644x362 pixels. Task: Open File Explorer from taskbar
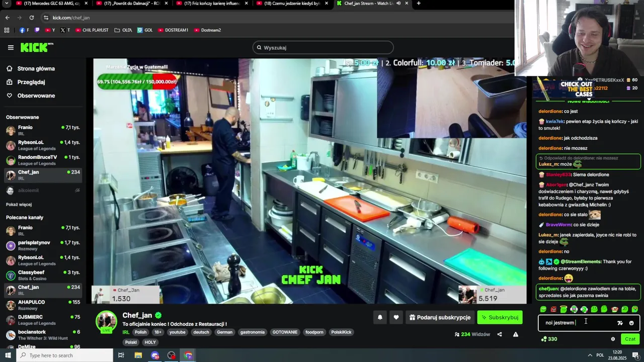point(138,355)
